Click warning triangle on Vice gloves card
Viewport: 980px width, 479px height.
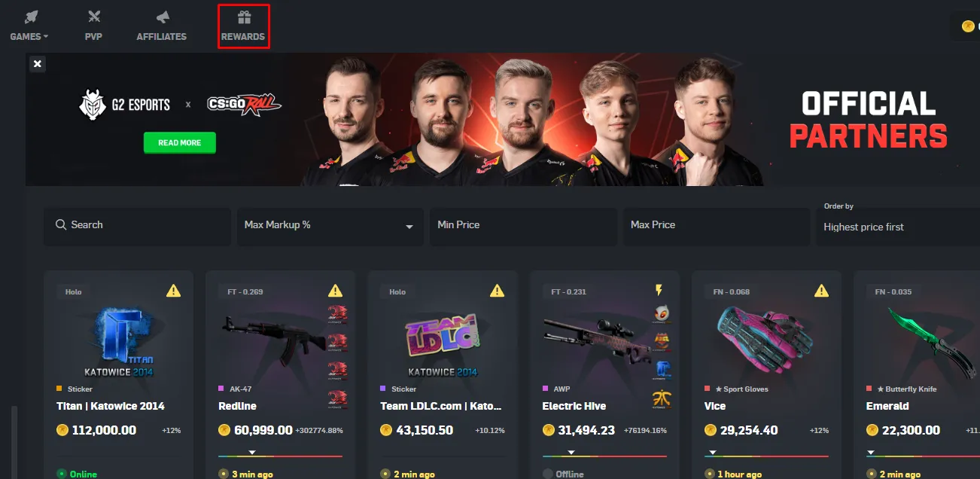tap(821, 291)
